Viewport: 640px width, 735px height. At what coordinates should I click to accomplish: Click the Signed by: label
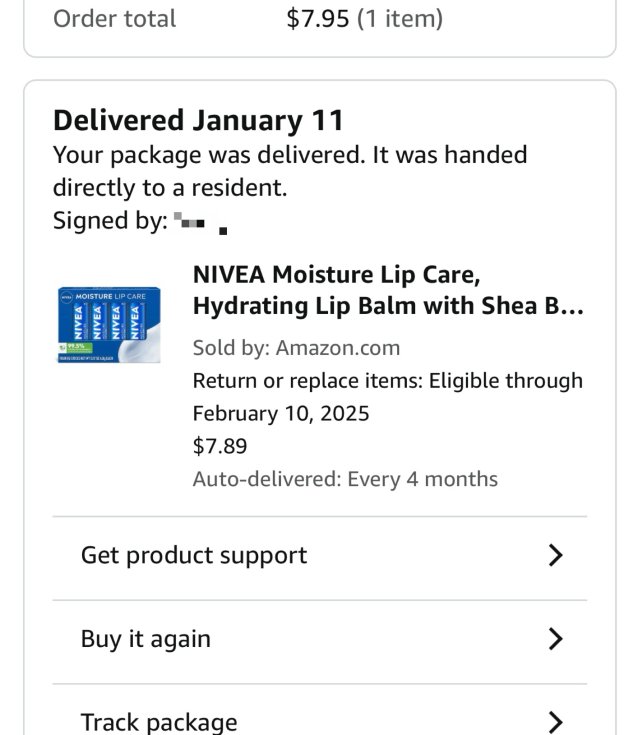coord(109,221)
